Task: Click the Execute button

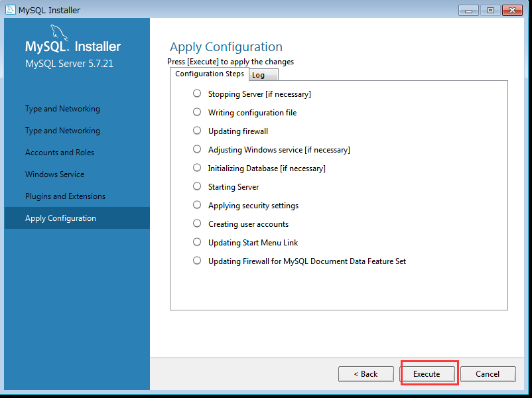Action: coord(427,374)
